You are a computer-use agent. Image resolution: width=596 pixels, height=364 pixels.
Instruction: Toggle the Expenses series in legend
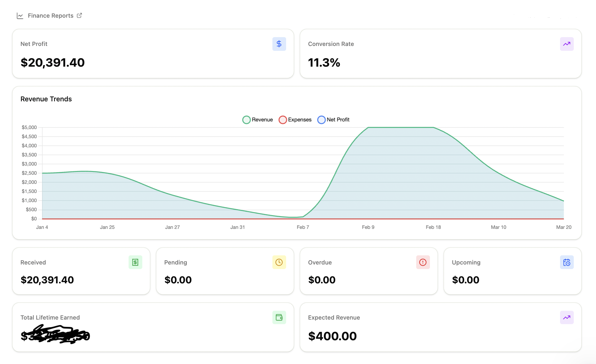300,120
